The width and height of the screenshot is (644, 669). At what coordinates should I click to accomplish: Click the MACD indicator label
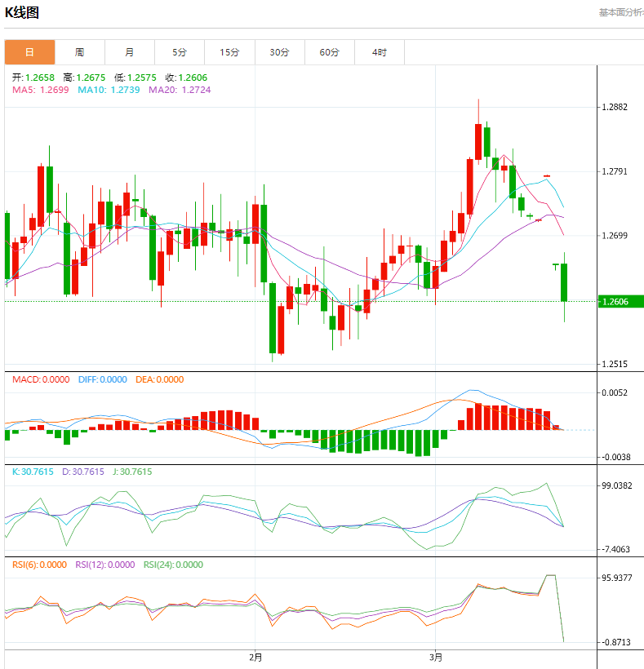coord(41,379)
